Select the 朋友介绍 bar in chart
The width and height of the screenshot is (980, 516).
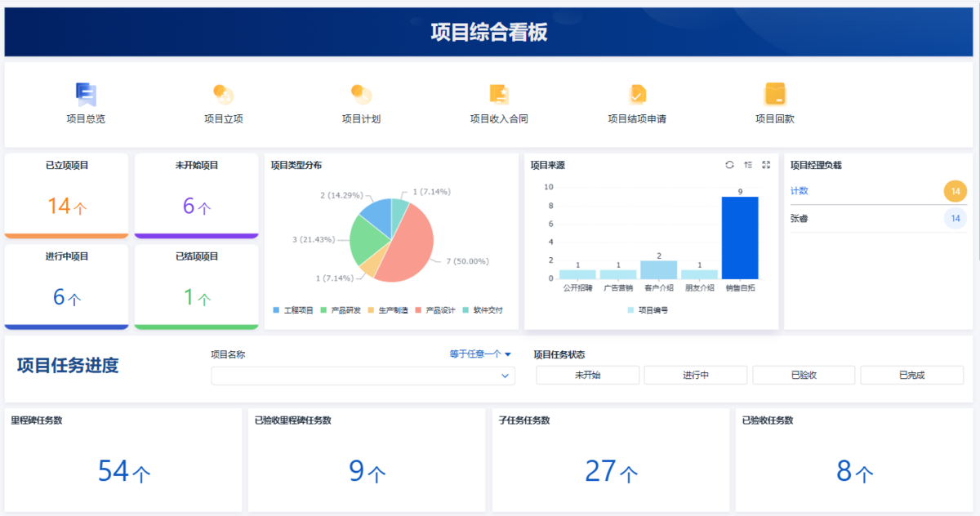click(699, 274)
